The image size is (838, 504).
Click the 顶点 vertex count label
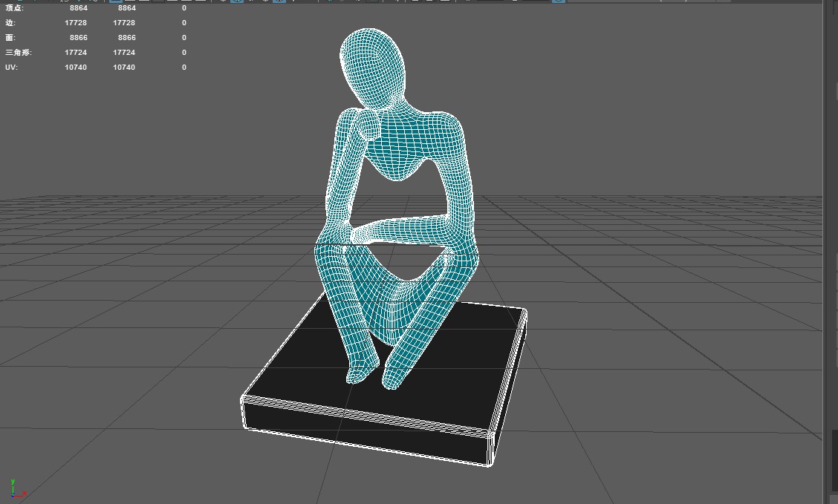pyautogui.click(x=14, y=8)
